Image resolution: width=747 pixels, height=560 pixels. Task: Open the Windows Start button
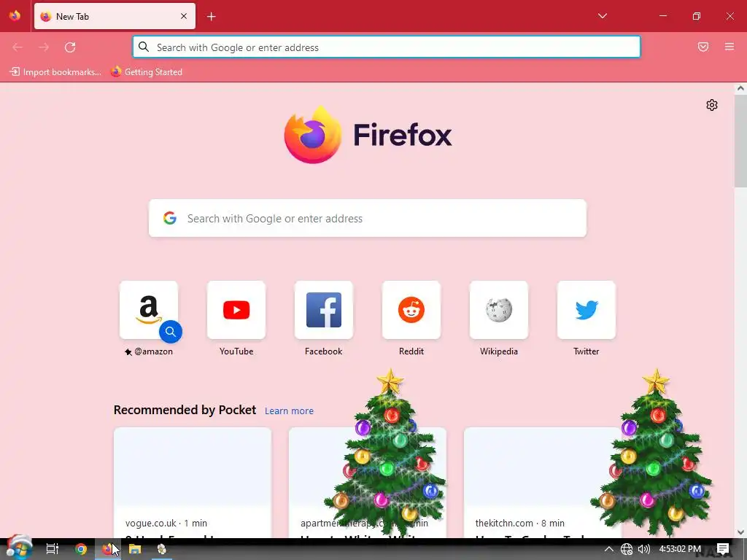(19, 548)
